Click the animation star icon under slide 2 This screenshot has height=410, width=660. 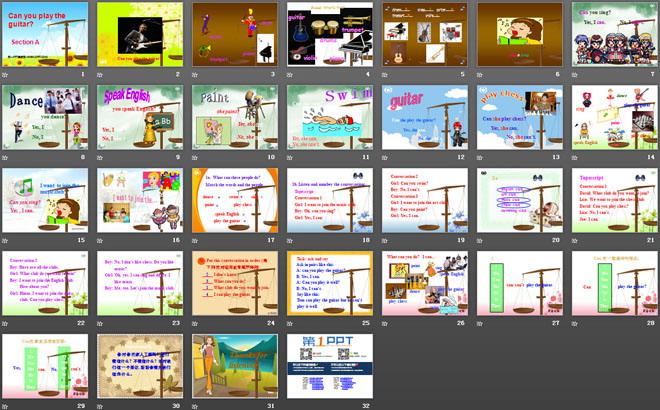coord(100,75)
